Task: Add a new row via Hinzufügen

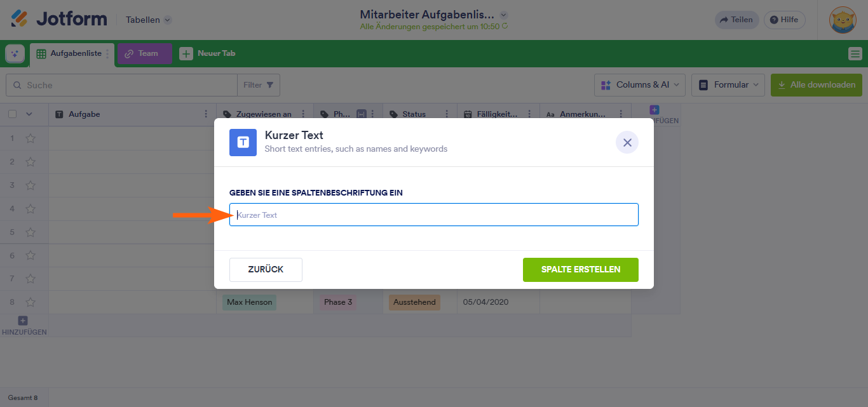Action: [24, 326]
